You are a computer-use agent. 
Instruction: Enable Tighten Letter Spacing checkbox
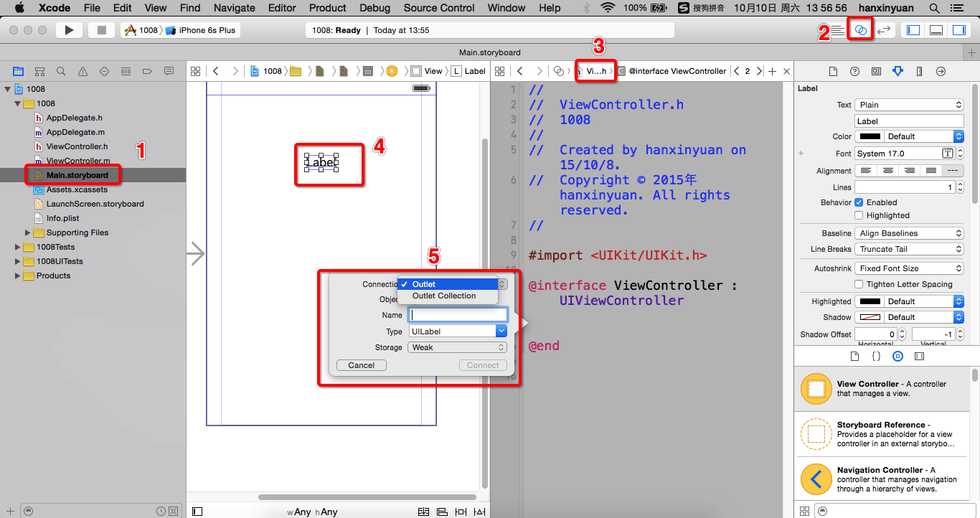point(859,284)
